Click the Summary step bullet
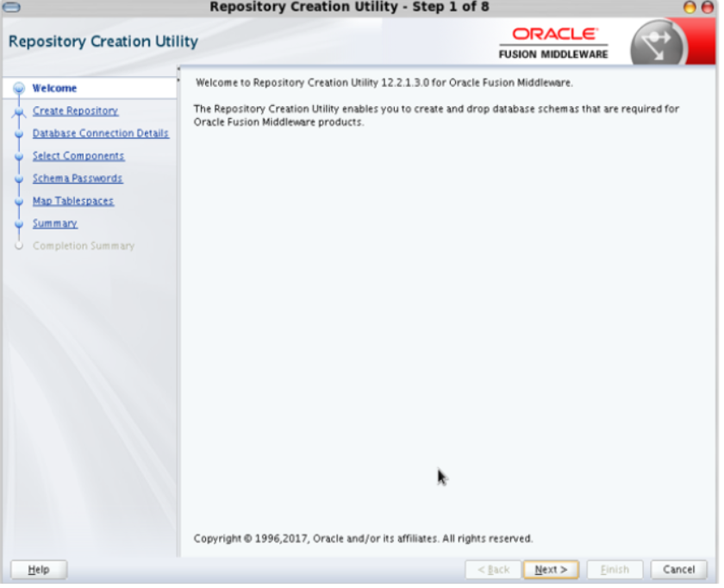 (19, 224)
